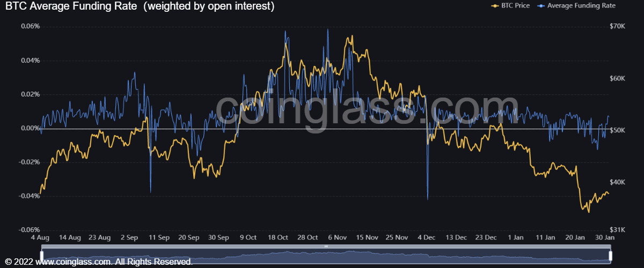Click the coinglass.com copyright notice
This screenshot has height=268, width=644.
(x=99, y=262)
